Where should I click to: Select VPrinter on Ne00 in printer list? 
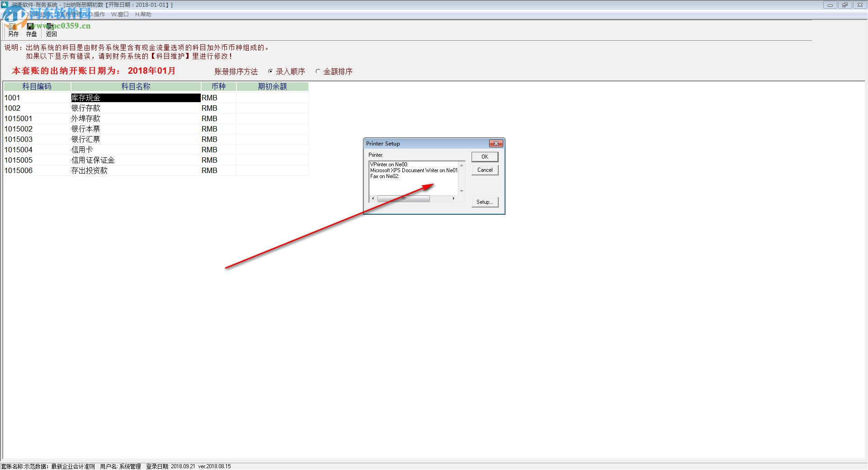[x=389, y=164]
